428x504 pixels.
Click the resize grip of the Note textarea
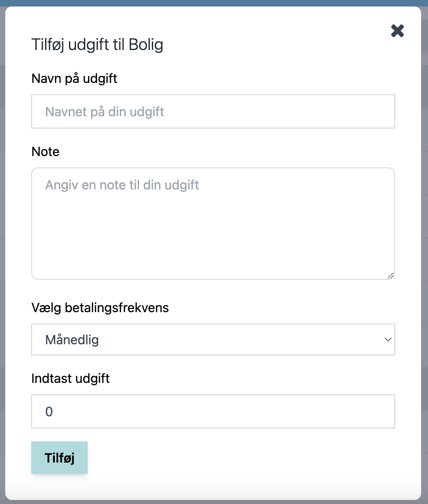pyautogui.click(x=391, y=275)
